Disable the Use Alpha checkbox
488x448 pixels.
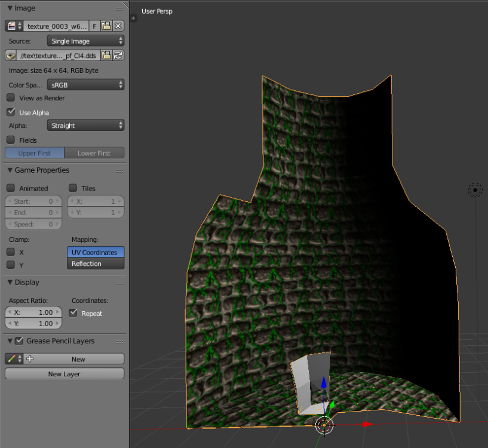tap(10, 112)
